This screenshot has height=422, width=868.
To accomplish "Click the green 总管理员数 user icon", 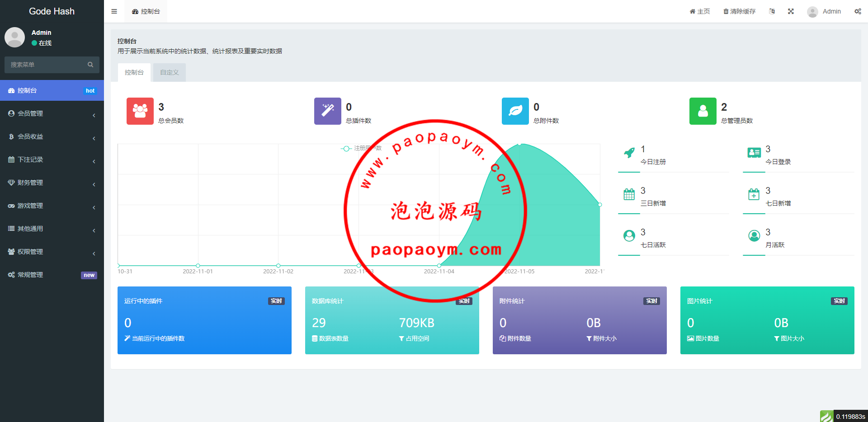I will click(x=703, y=111).
